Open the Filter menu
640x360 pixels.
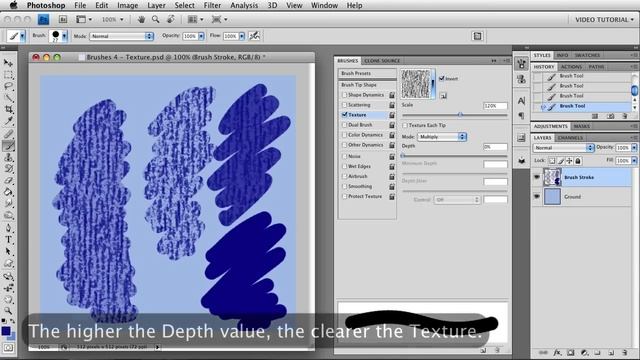coord(212,5)
